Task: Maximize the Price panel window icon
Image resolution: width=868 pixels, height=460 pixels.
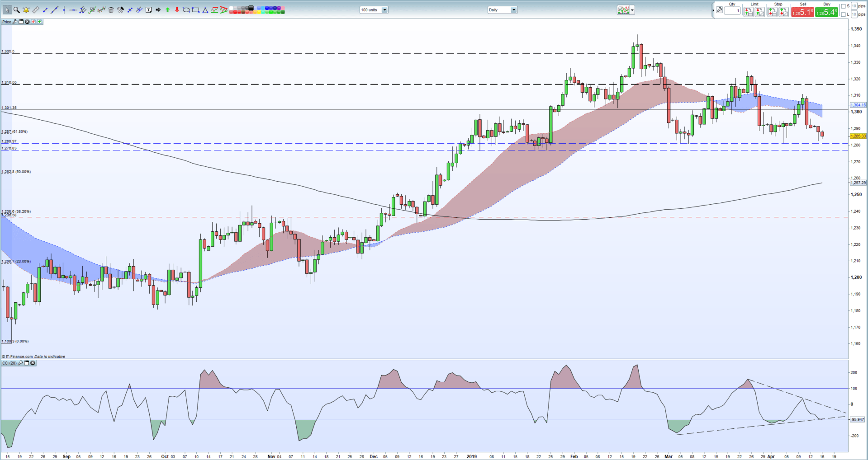Action: coord(21,22)
